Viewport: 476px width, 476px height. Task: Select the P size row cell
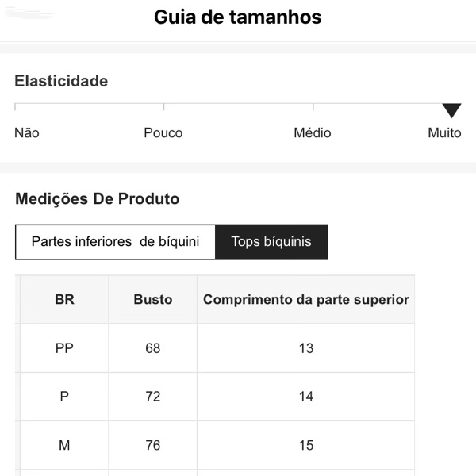[64, 397]
